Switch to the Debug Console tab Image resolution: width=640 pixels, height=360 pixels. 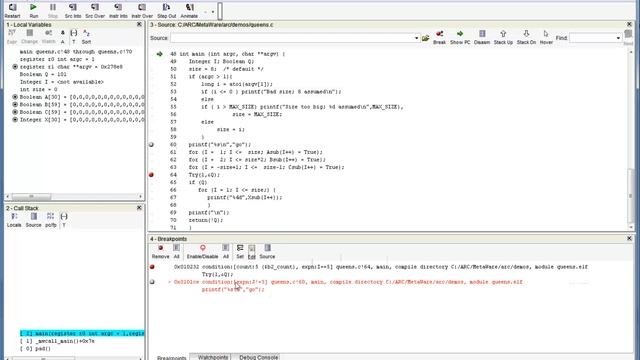258,357
